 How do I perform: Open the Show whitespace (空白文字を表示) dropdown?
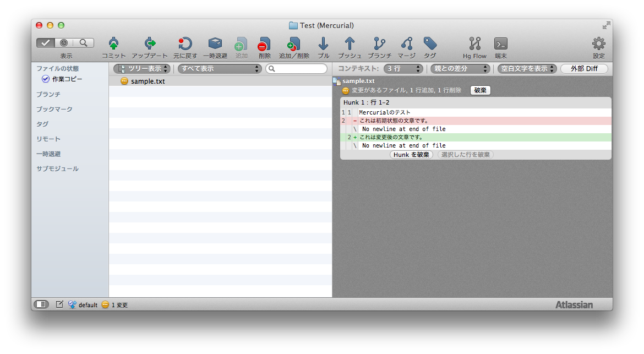click(527, 69)
